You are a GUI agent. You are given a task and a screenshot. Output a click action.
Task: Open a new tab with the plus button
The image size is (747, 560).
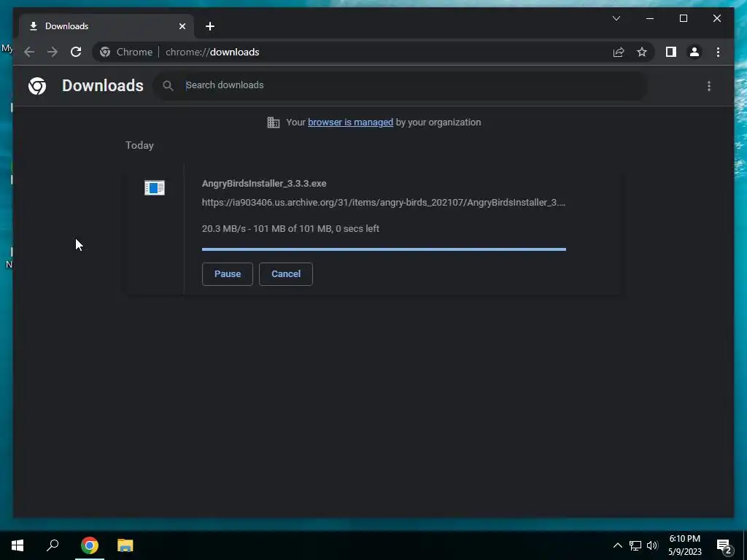(210, 26)
